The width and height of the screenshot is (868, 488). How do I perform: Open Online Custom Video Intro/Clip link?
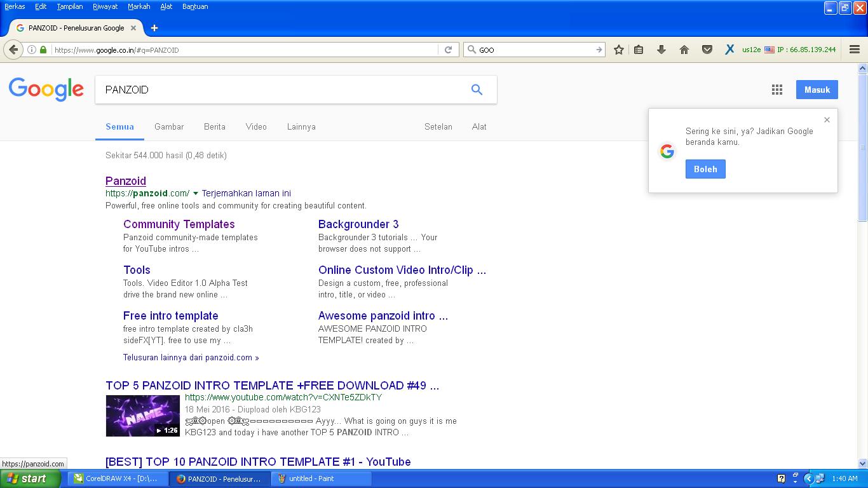402,270
